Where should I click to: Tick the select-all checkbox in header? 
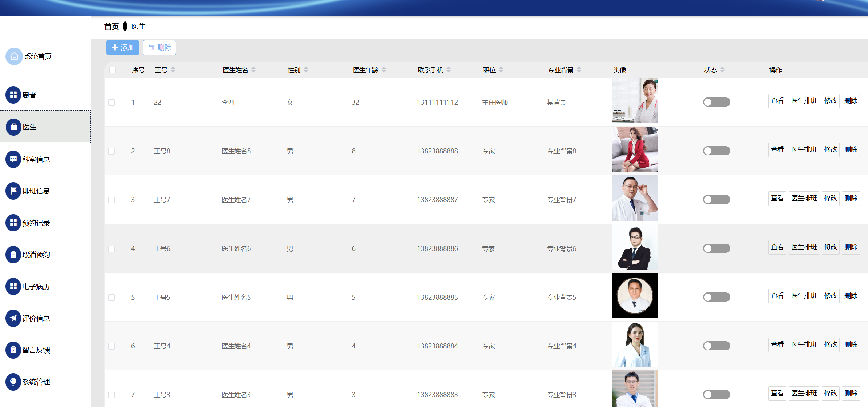click(113, 70)
